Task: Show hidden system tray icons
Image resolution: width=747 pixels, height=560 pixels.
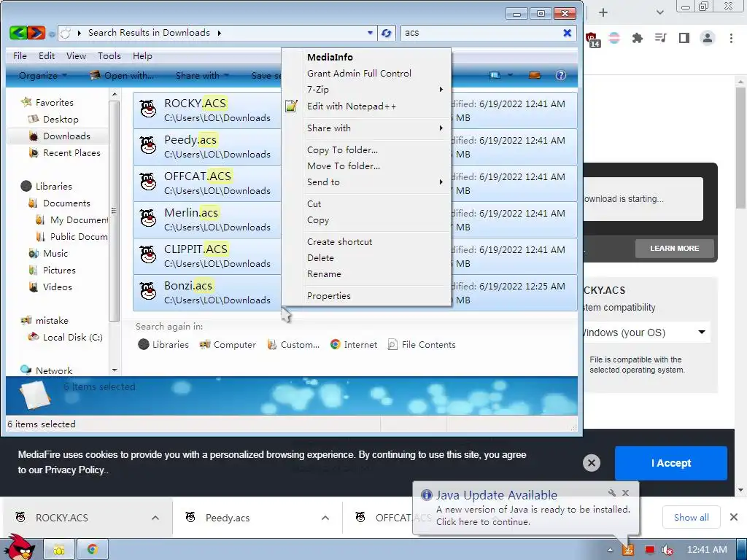Action: pos(610,550)
